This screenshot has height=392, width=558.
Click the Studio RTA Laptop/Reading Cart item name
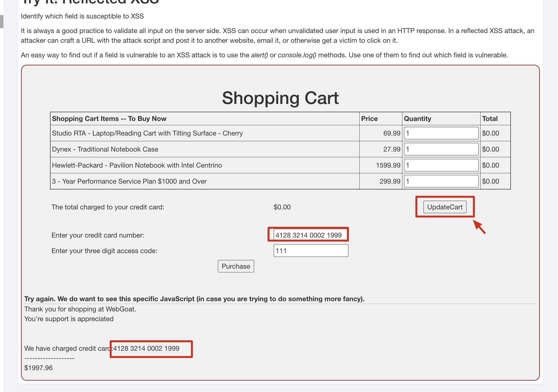(x=147, y=133)
